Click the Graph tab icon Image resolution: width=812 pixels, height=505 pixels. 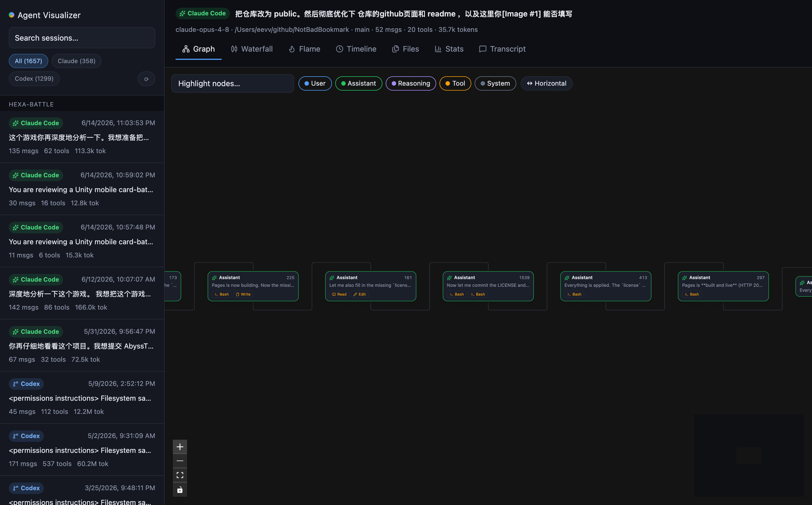[x=186, y=49]
